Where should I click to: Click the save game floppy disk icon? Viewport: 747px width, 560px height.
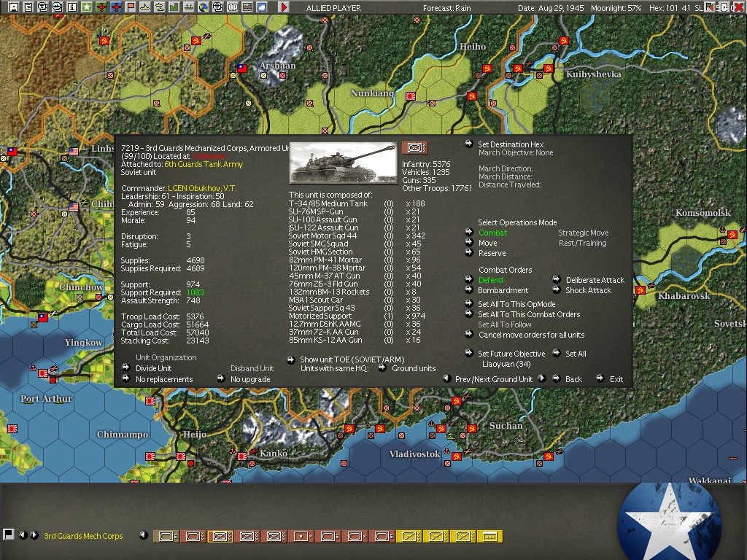pyautogui.click(x=14, y=7)
